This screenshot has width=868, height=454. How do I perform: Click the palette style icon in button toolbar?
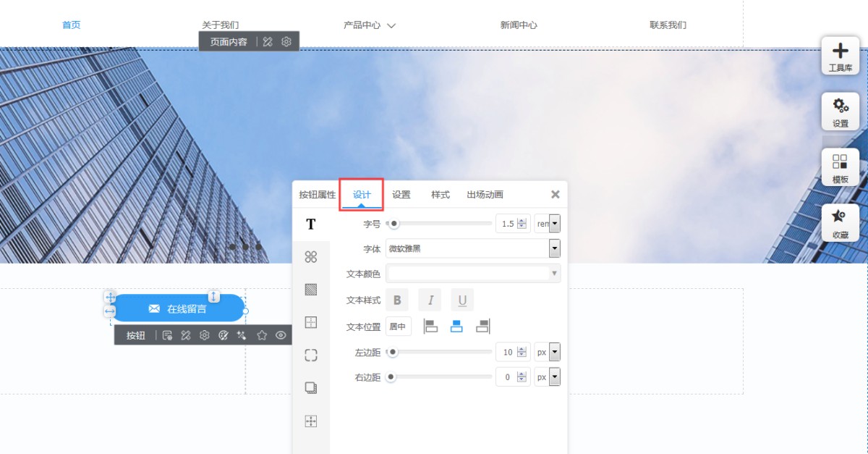[224, 335]
